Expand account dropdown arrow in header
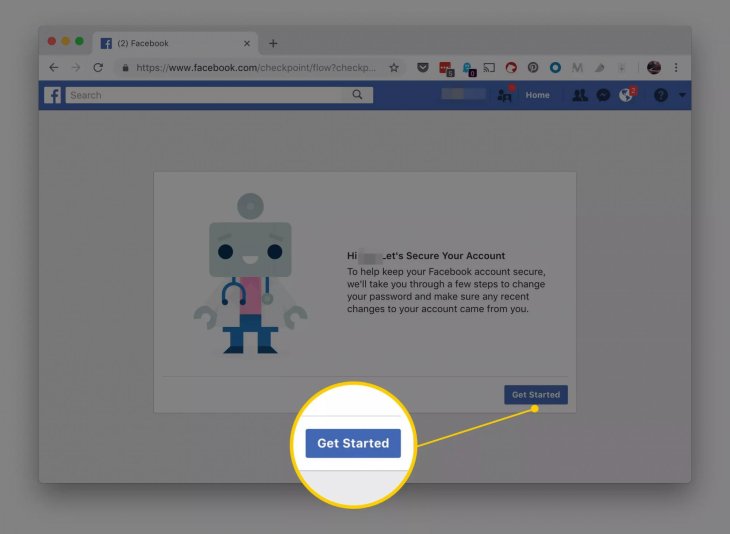 tap(682, 95)
